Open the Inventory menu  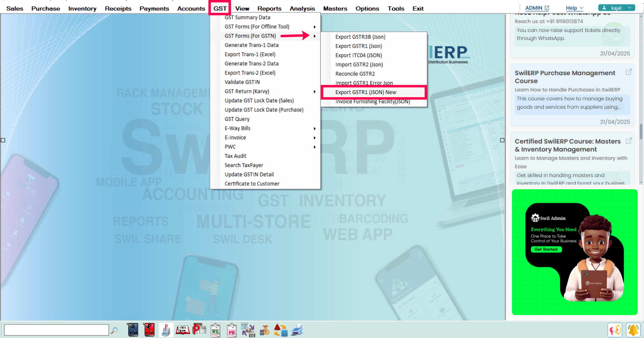click(83, 8)
